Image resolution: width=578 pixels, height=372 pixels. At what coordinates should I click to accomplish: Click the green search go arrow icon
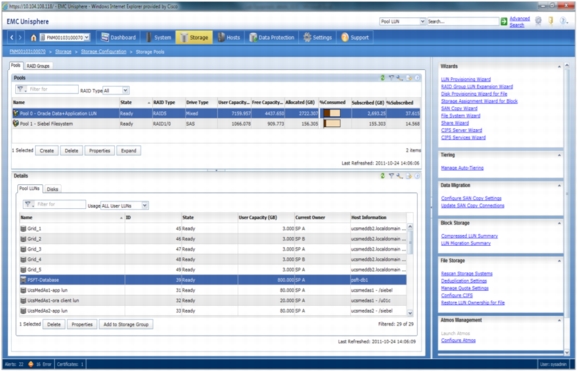pos(504,22)
